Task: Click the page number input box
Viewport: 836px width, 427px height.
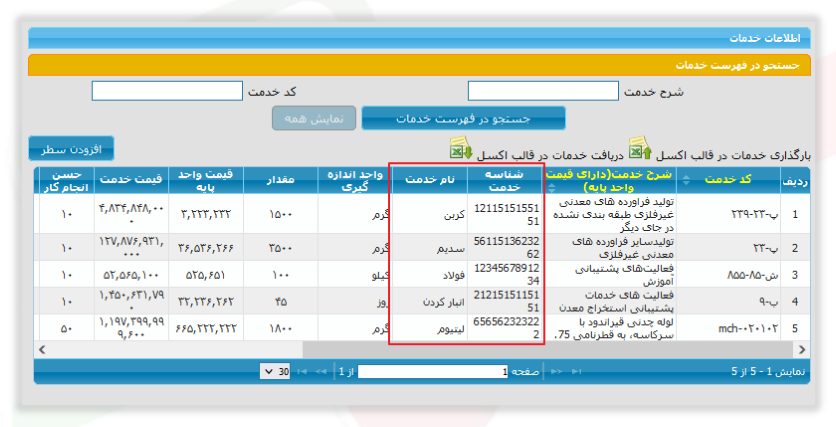Action: (433, 372)
